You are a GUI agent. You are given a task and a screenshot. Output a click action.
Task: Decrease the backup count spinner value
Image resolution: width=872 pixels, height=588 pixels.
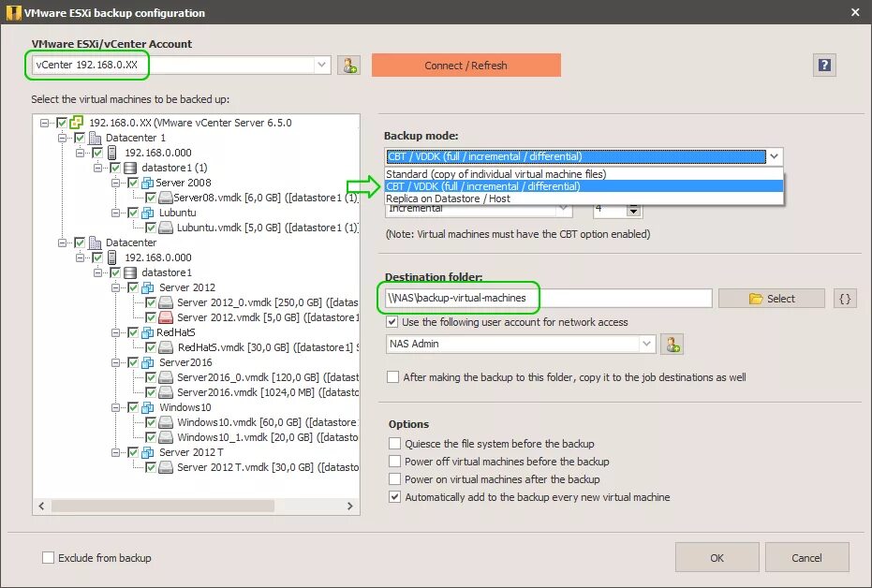(633, 212)
